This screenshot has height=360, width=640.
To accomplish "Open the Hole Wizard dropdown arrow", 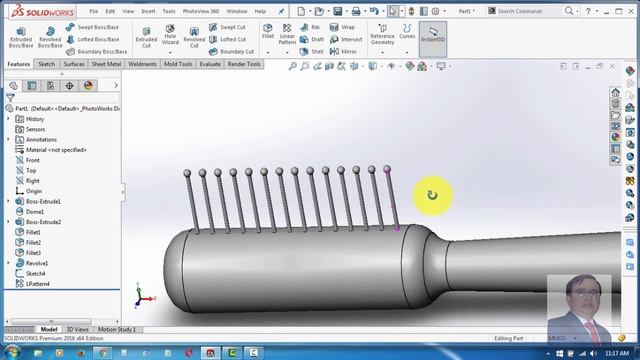I will [170, 53].
